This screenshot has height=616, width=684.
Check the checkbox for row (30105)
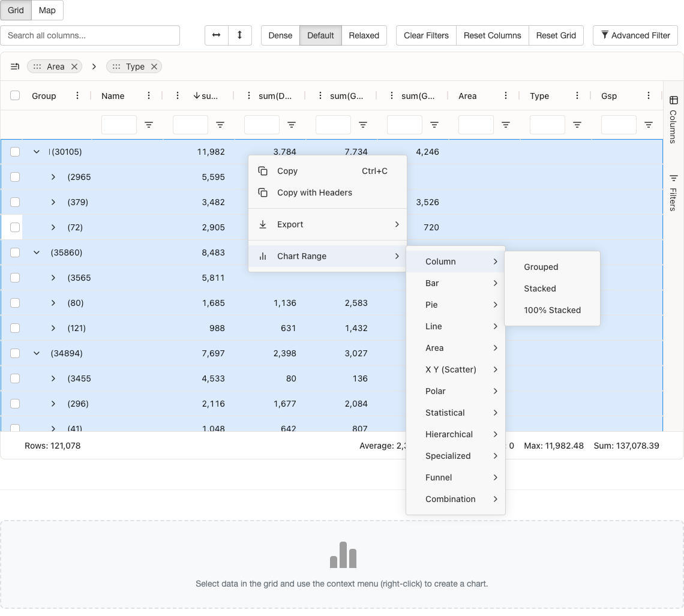tap(14, 152)
